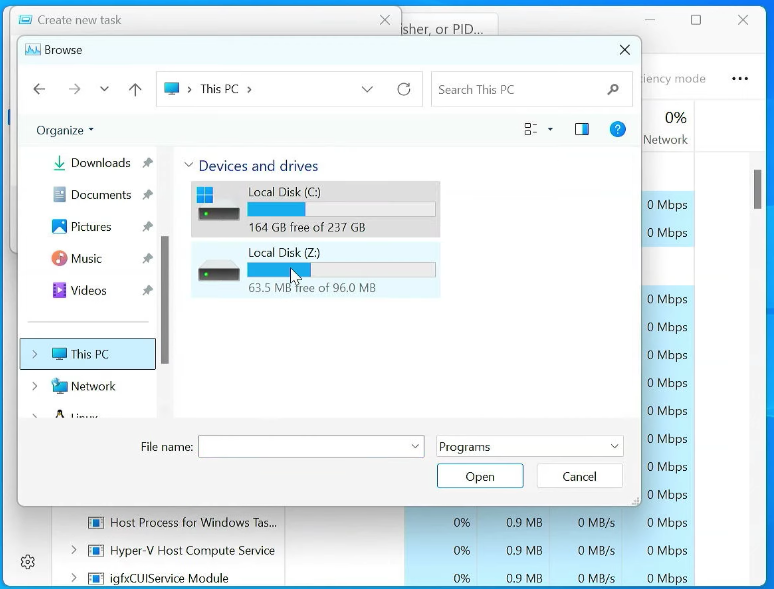Go up one folder level
Screen dimensions: 774x589
[135, 89]
